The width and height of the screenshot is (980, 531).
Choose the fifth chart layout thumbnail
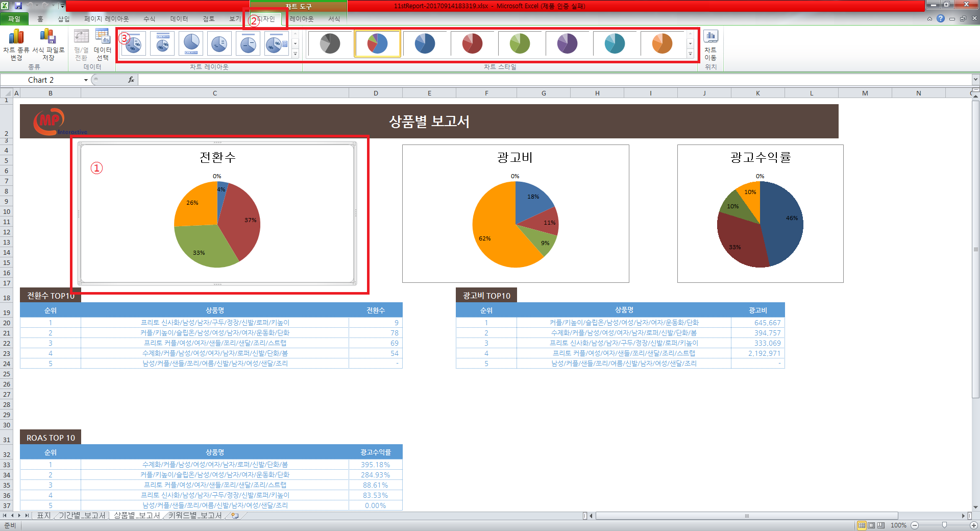[248, 43]
